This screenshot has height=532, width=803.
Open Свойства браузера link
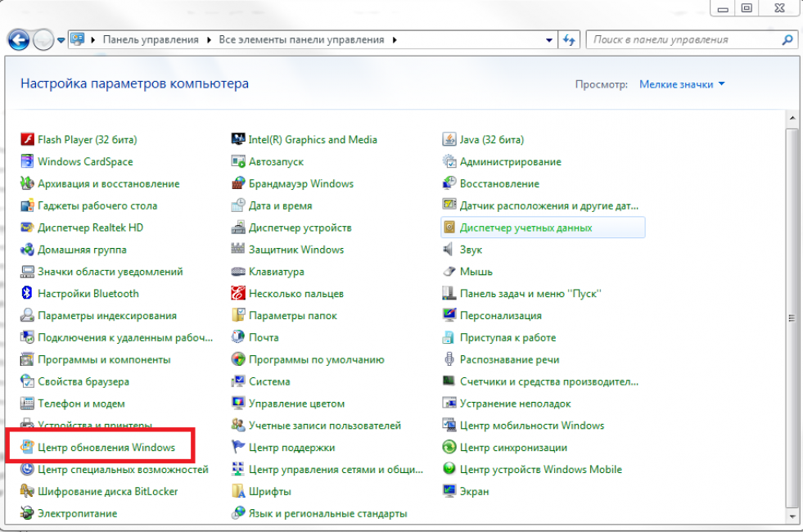(83, 381)
